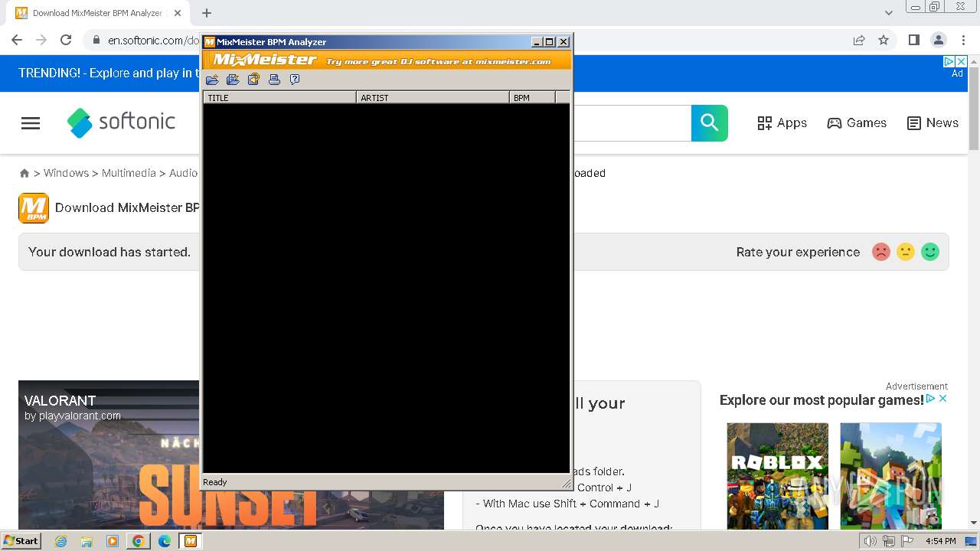Open Chrome three-dot menu
980x551 pixels.
pos(963,40)
